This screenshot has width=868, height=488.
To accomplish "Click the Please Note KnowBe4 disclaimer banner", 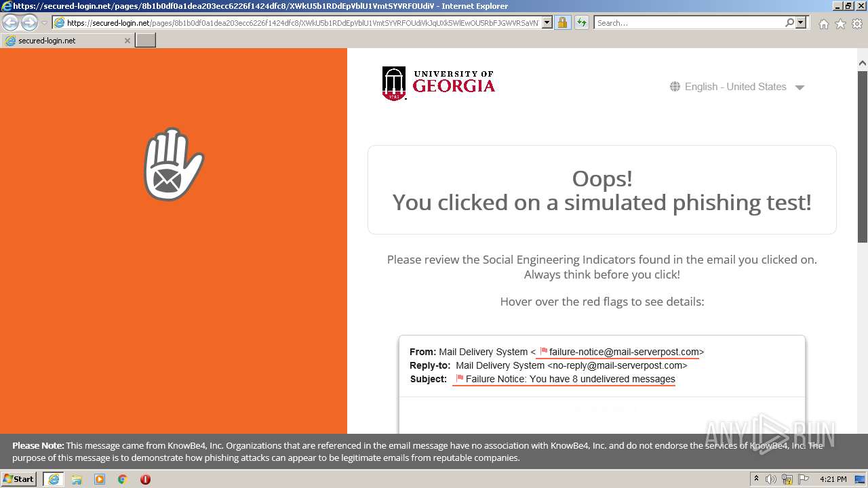I will [434, 451].
